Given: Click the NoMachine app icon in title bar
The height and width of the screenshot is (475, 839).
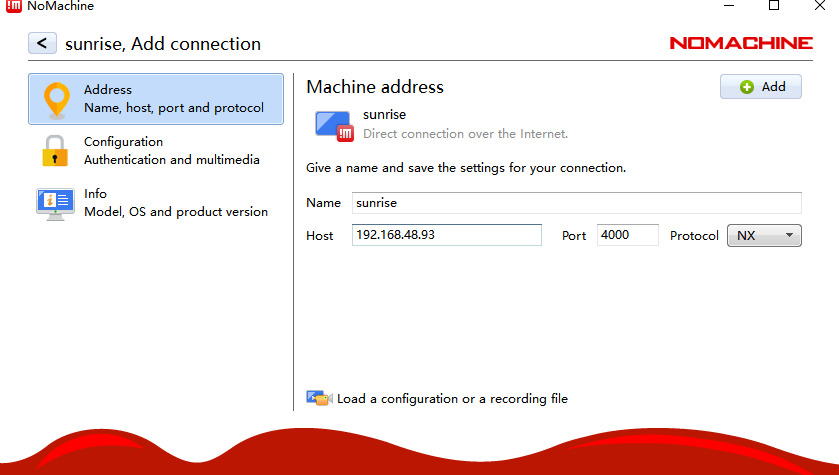Looking at the screenshot, I should 13,6.
